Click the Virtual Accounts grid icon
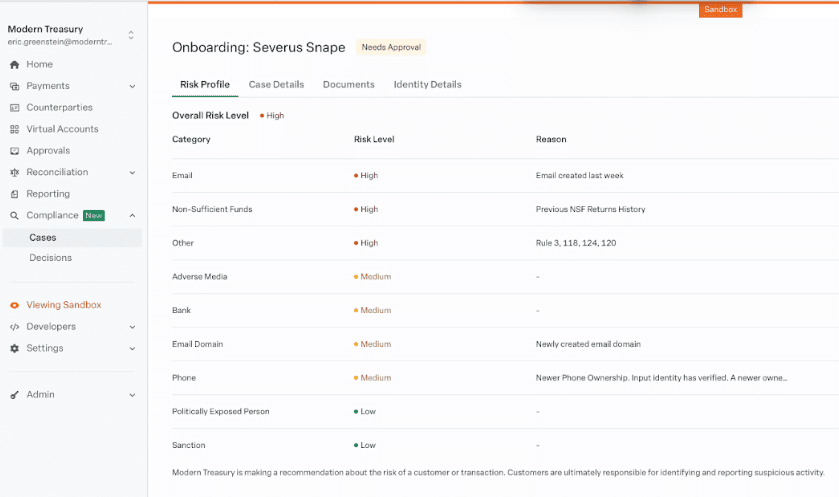The width and height of the screenshot is (839, 497). coord(14,129)
